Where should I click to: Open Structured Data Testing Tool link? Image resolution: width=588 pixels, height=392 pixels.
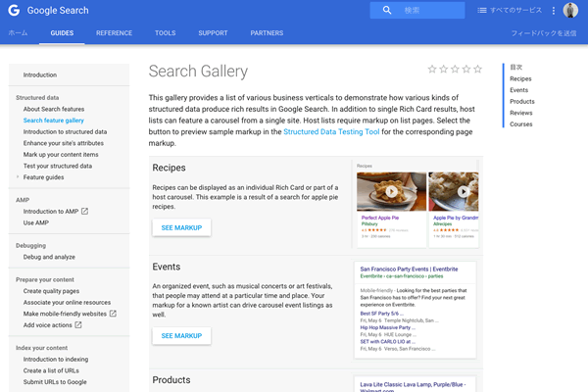coord(331,131)
